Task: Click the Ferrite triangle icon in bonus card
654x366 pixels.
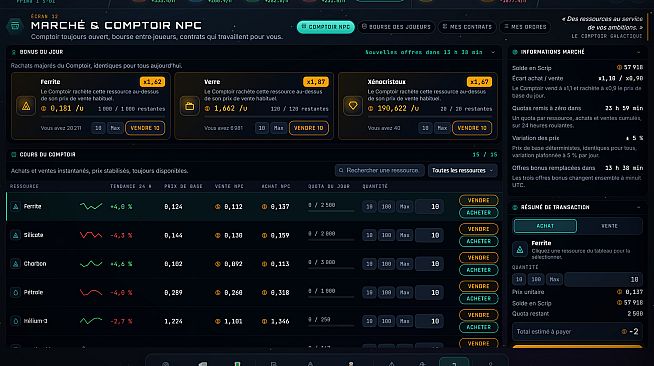Action: [x=26, y=106]
